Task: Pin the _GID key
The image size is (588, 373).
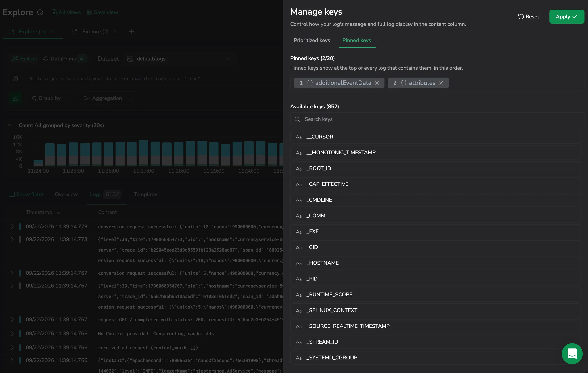Action: (x=435, y=247)
